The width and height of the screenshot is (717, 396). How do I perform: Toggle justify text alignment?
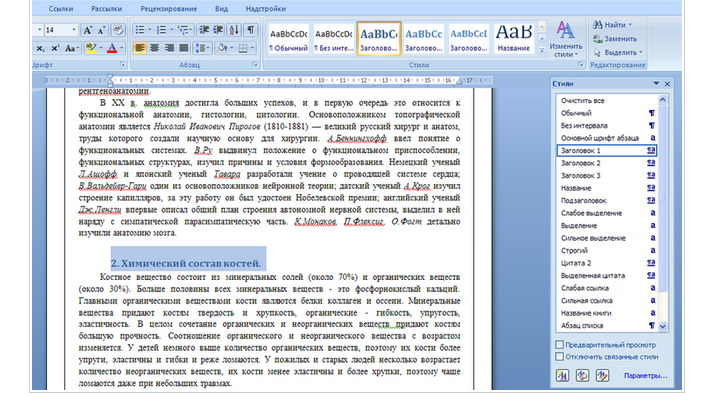(x=184, y=48)
